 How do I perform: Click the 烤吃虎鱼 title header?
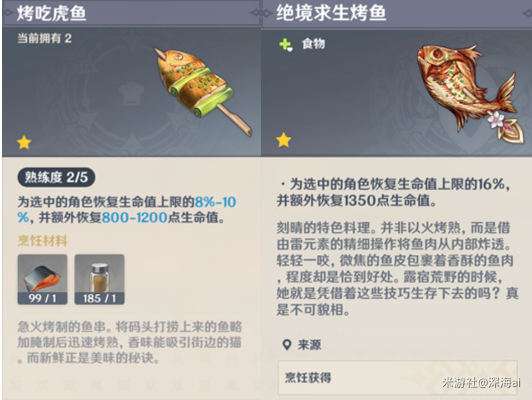click(x=52, y=14)
